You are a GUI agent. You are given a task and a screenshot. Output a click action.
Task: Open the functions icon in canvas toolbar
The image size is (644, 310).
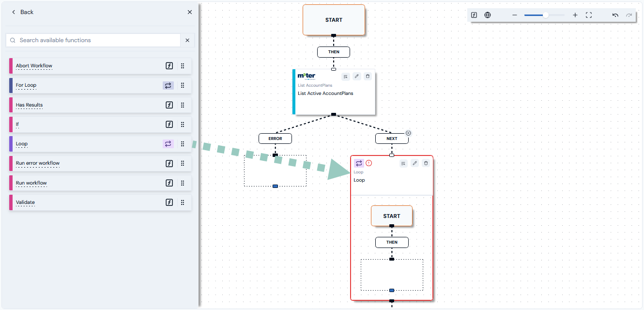474,15
